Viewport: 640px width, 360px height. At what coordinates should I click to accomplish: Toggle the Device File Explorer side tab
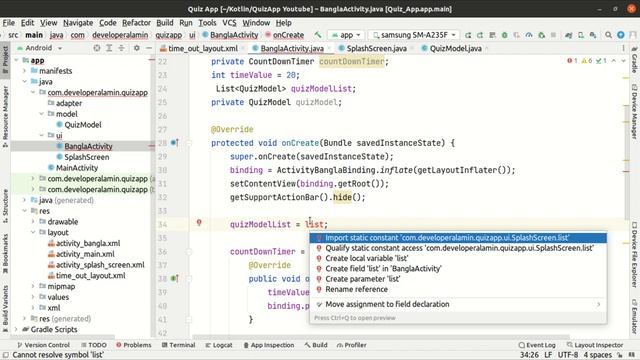[x=635, y=254]
